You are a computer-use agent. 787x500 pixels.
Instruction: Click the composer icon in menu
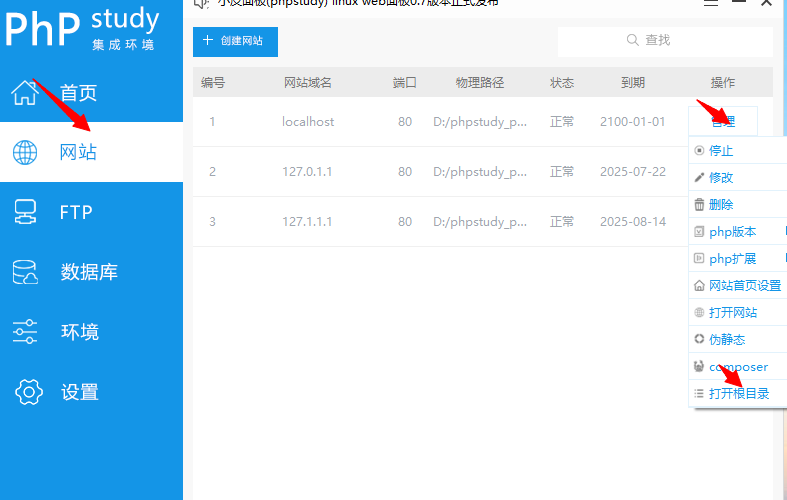pyautogui.click(x=699, y=366)
